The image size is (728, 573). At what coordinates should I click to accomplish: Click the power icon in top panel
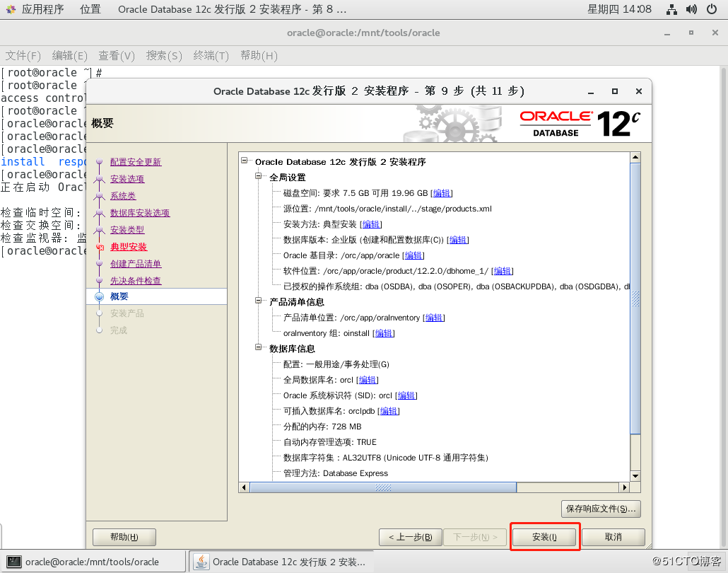711,9
